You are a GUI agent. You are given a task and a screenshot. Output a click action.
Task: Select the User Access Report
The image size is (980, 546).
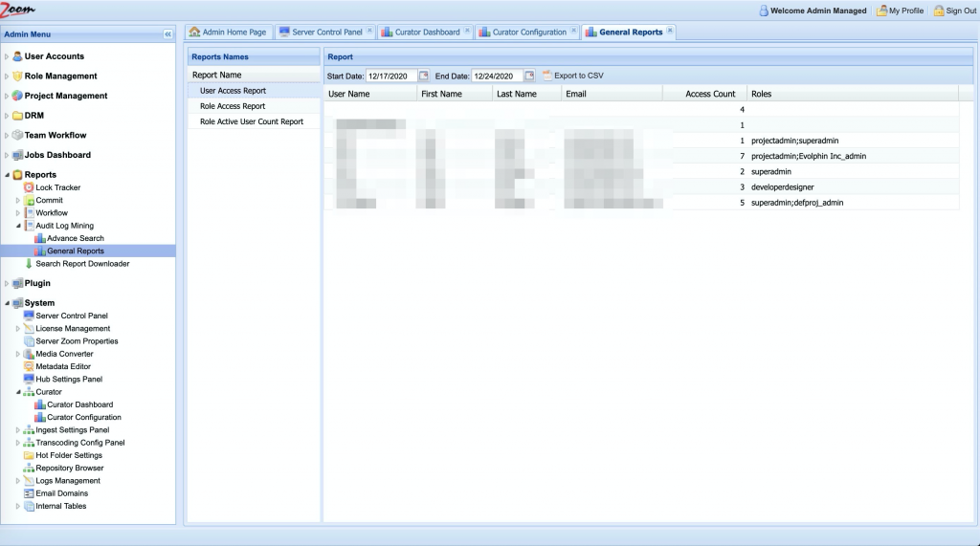[254, 91]
